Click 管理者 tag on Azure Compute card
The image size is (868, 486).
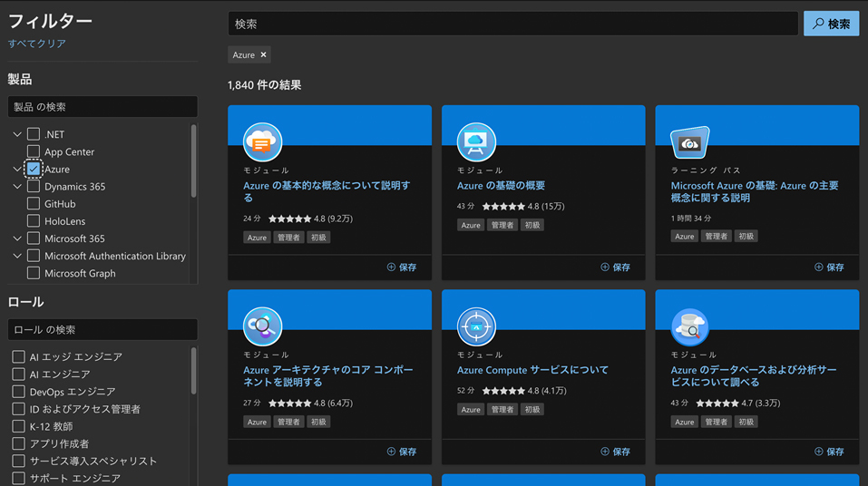[x=502, y=409]
